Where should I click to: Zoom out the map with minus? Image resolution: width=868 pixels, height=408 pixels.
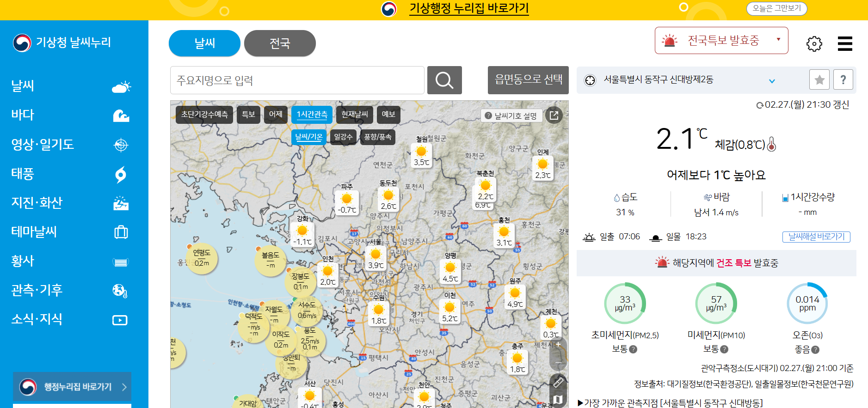point(558,362)
